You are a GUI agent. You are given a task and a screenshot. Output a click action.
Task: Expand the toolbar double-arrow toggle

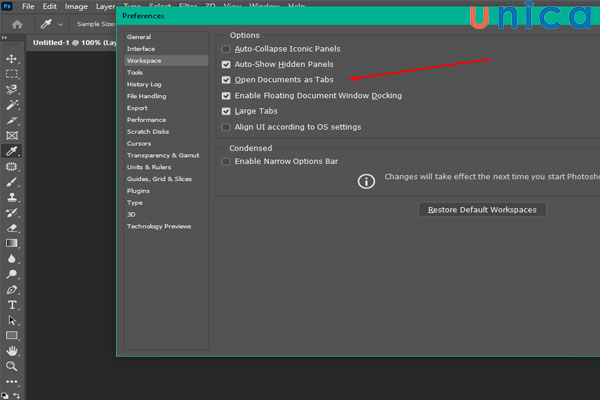pyautogui.click(x=4, y=38)
